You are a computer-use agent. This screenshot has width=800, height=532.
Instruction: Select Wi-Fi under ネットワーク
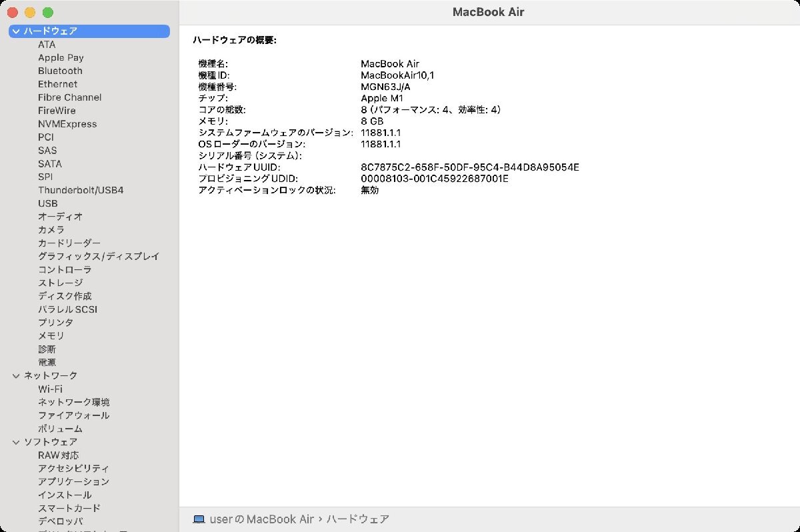(50, 389)
